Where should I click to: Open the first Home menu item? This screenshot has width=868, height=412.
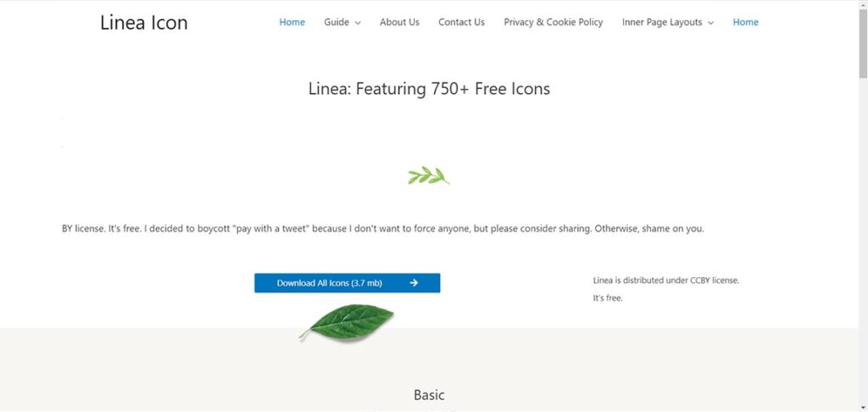tap(292, 22)
